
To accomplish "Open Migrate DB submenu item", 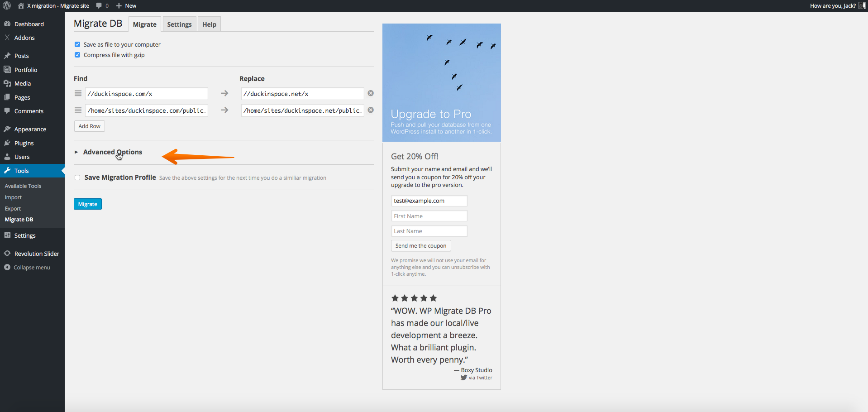I will pos(19,220).
